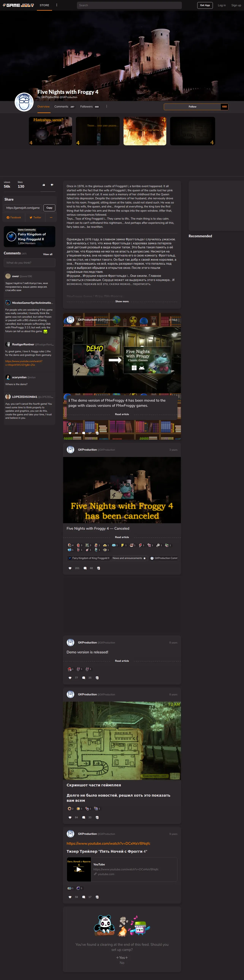Viewport: 244px width, 980px height.
Task: Open Fairy Kingdom of King Froggold II tag
Action: coord(88,558)
